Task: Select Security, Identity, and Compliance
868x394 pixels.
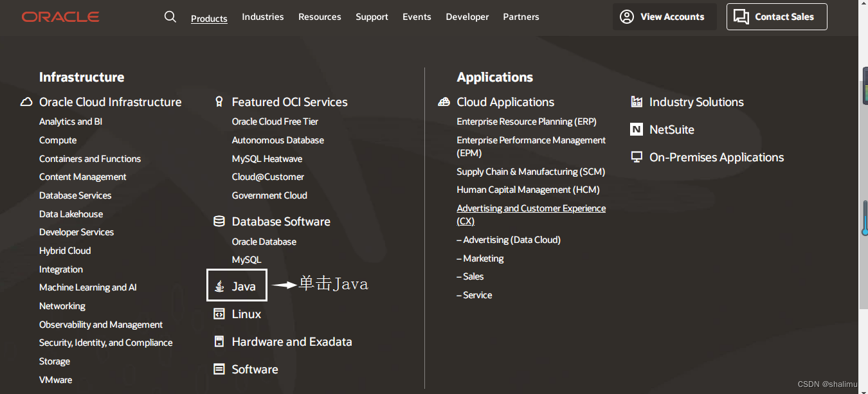Action: point(106,343)
